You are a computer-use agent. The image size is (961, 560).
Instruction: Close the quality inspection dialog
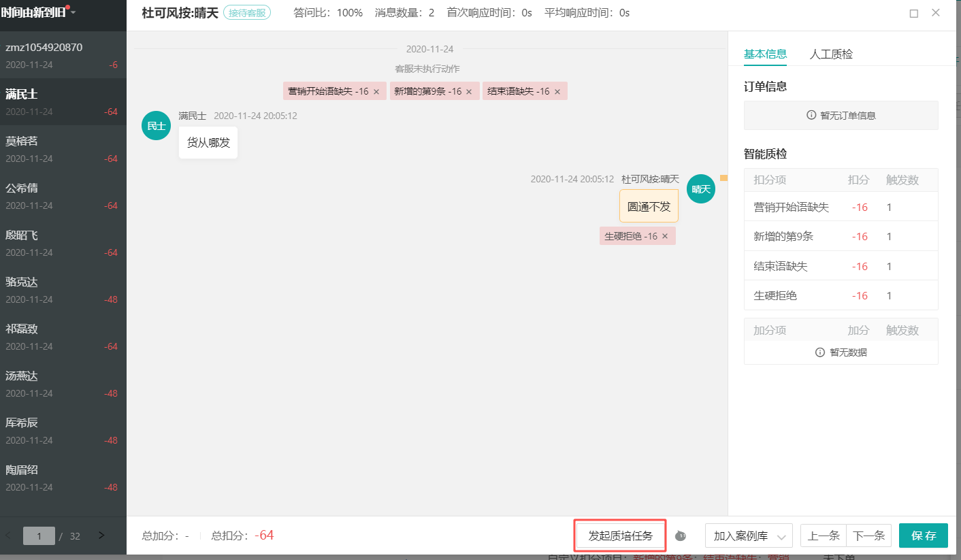(x=936, y=12)
